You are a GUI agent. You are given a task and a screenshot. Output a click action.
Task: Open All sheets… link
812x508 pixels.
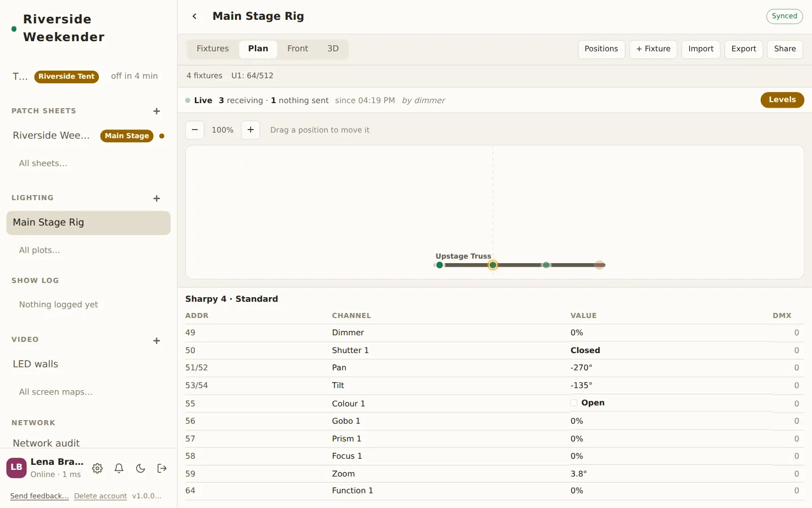[43, 164]
